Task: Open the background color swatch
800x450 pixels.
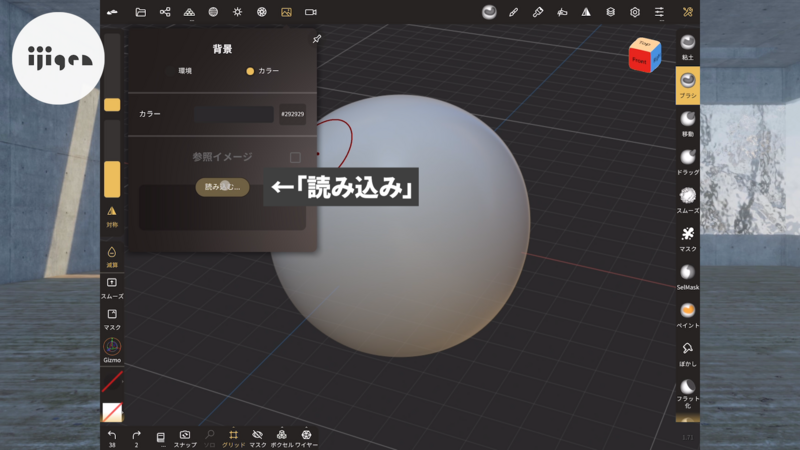Action: pos(233,114)
